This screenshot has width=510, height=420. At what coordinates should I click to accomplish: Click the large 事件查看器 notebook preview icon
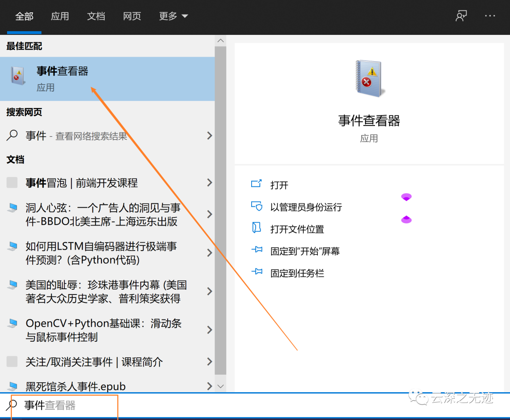coord(369,78)
